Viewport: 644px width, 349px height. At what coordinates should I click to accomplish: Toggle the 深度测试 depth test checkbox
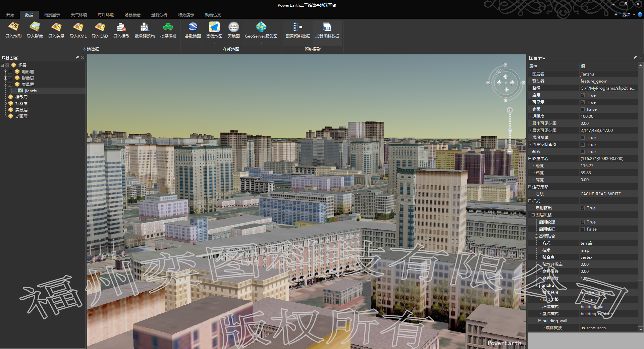[x=583, y=138]
